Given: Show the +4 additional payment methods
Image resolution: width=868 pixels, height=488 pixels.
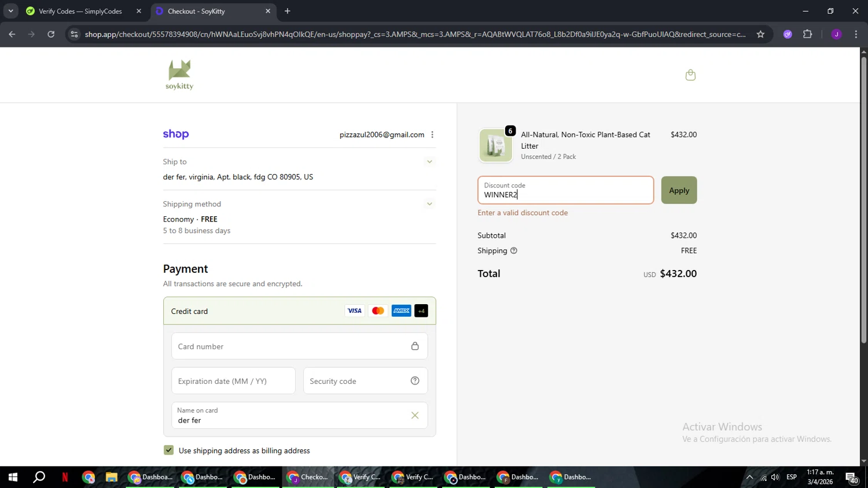Looking at the screenshot, I should [x=421, y=310].
